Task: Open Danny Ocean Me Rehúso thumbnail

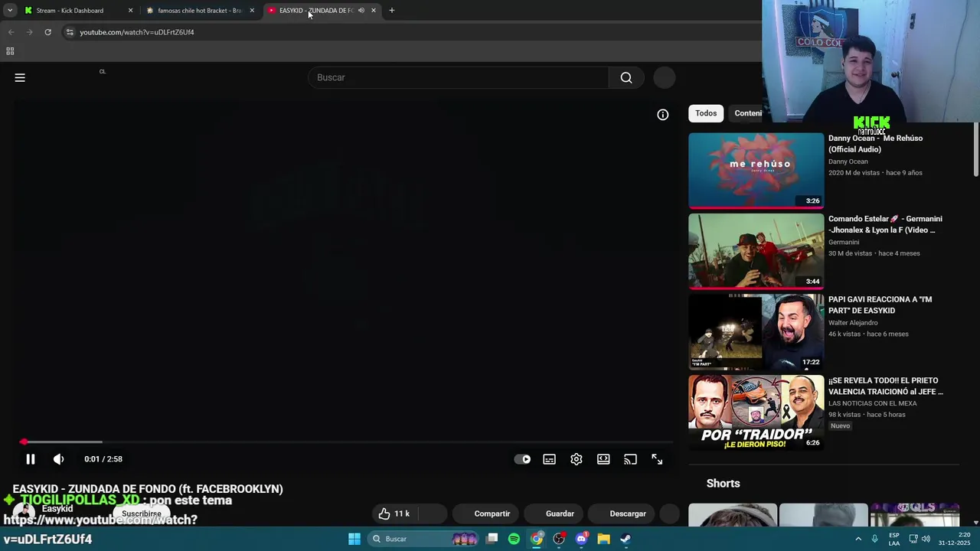Action: [756, 171]
